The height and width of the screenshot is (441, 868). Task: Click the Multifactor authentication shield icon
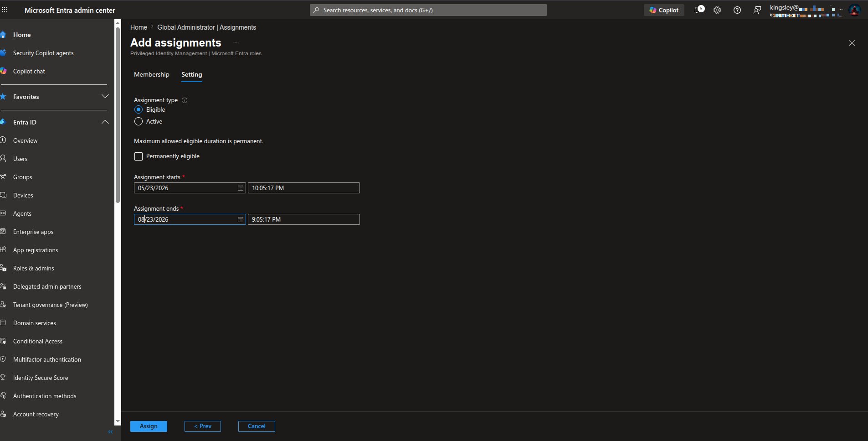[x=3, y=359]
